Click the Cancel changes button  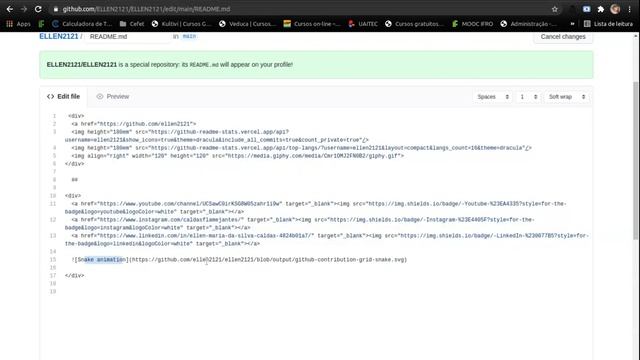563,36
